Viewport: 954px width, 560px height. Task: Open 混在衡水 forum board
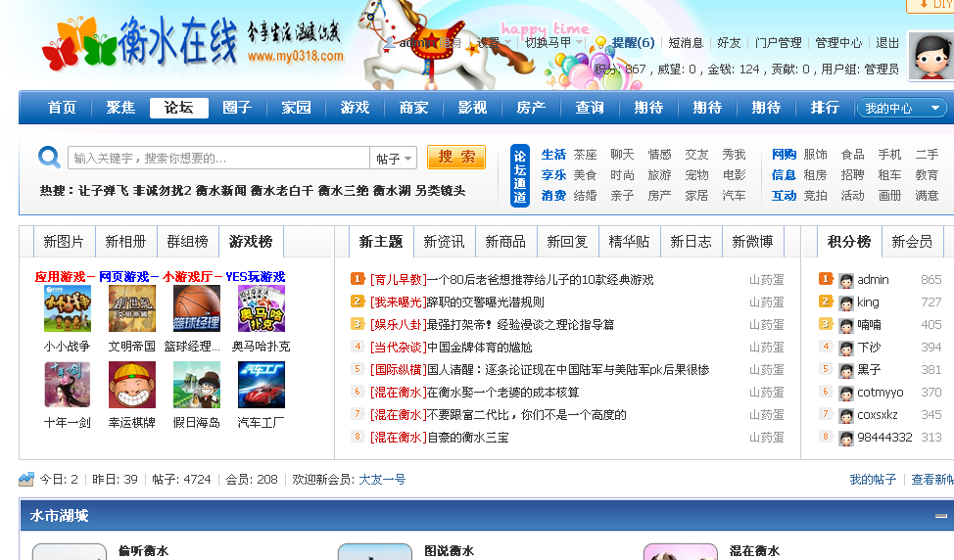[x=754, y=551]
